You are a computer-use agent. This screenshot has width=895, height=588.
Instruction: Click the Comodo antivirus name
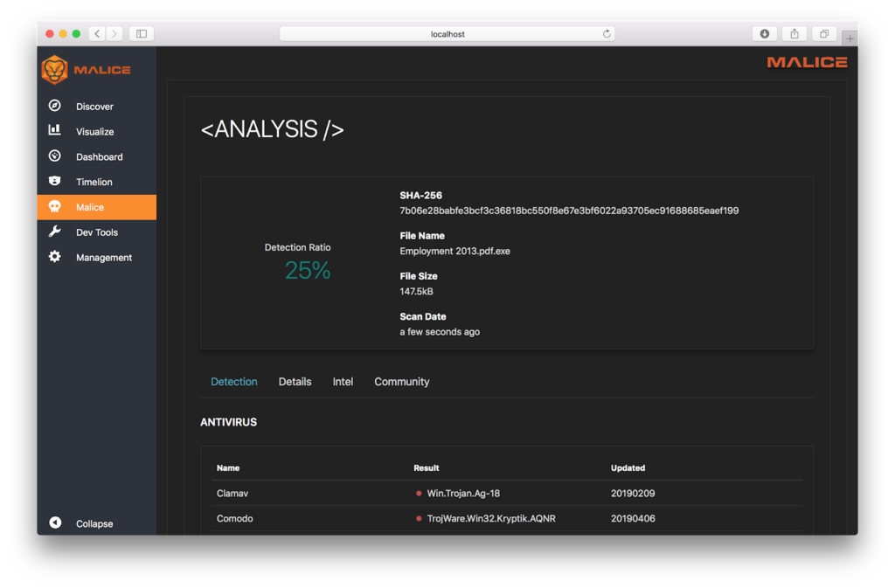[x=234, y=518]
